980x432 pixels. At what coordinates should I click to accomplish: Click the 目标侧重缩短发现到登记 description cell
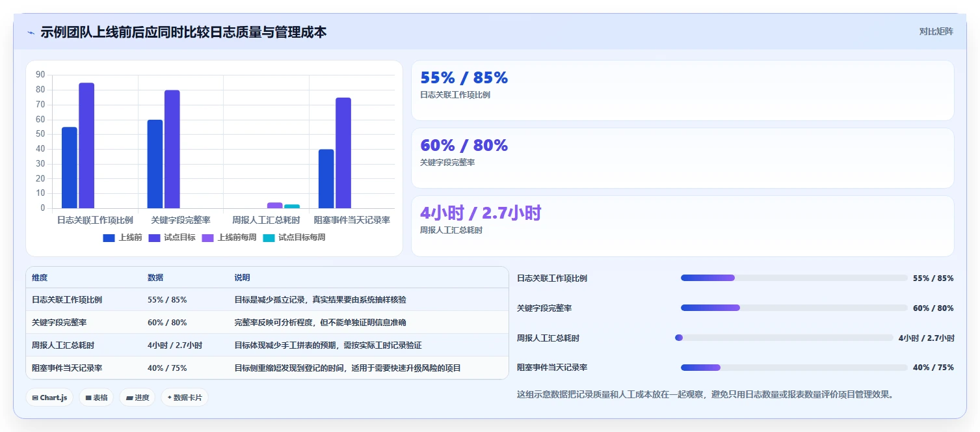click(x=348, y=368)
